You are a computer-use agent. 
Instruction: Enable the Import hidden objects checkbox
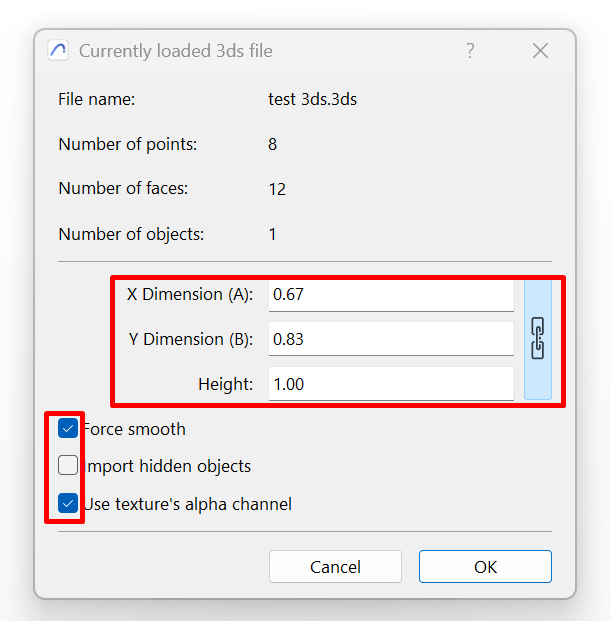tap(68, 466)
